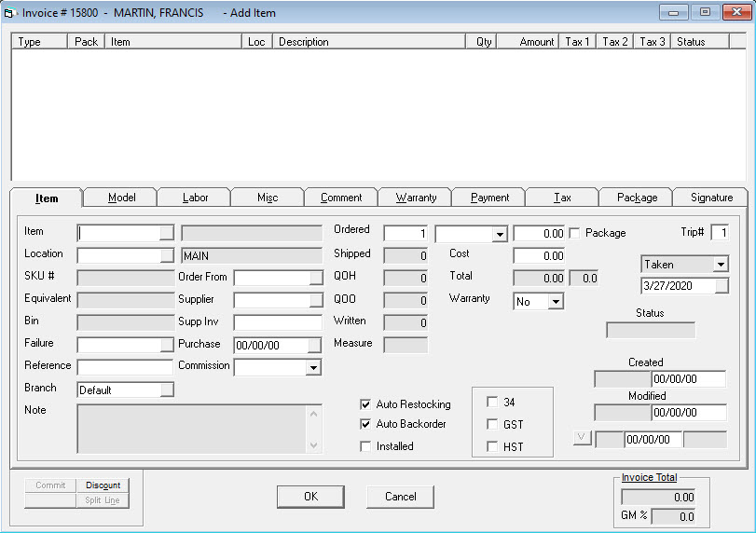Expand the Taken status dropdown
Image resolution: width=756 pixels, height=533 pixels.
tap(721, 264)
